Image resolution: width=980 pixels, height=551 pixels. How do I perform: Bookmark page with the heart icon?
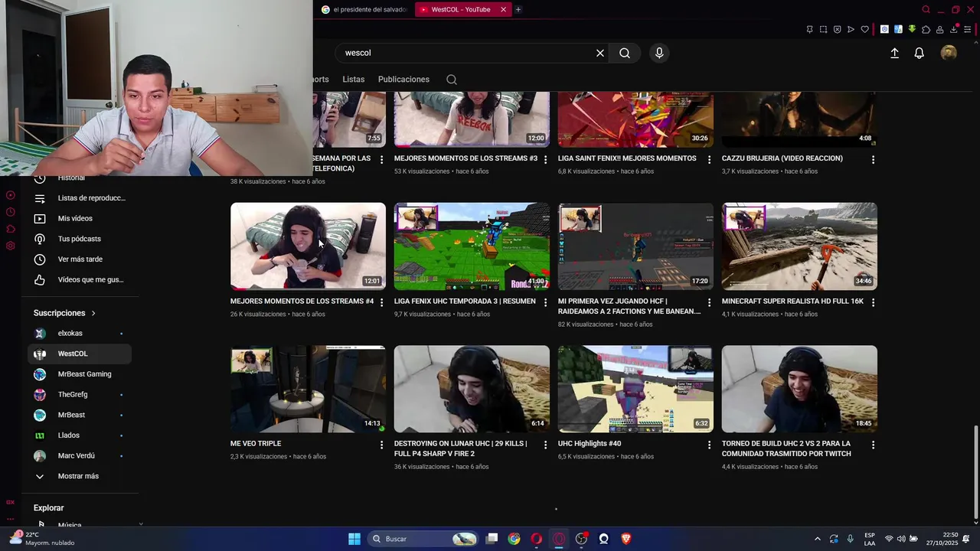[864, 30]
